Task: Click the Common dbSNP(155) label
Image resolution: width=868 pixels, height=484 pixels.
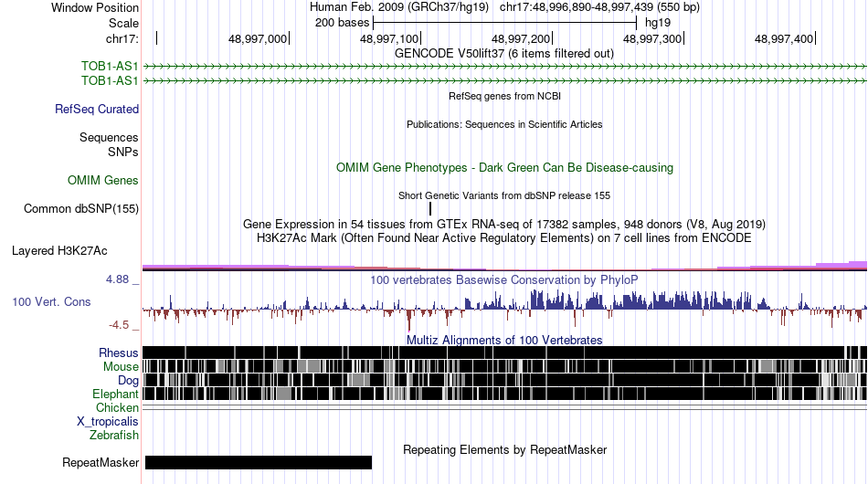Action: (81, 208)
